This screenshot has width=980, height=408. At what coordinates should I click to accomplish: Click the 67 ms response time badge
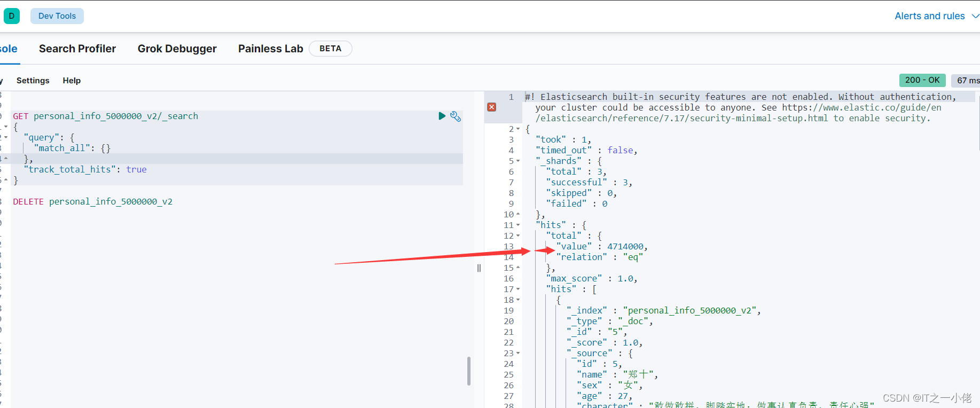click(968, 81)
